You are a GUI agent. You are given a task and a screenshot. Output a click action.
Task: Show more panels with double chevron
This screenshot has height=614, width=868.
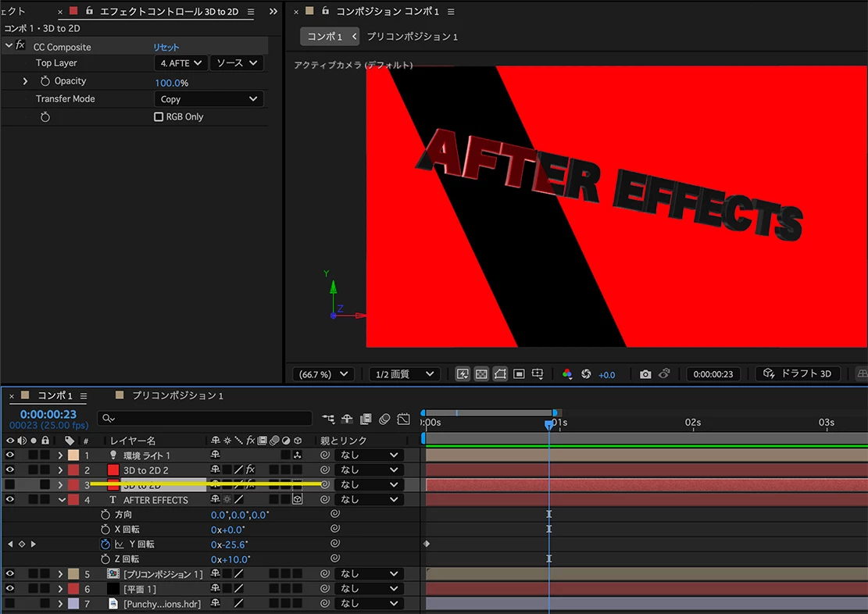[273, 11]
